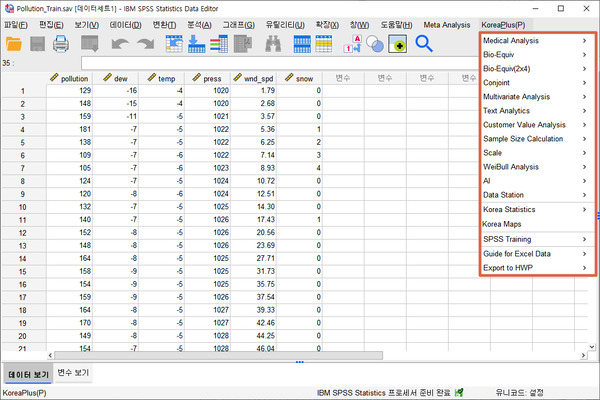Screen dimensions: 600x400
Task: Select the wnd_spd column header
Action: click(x=253, y=78)
